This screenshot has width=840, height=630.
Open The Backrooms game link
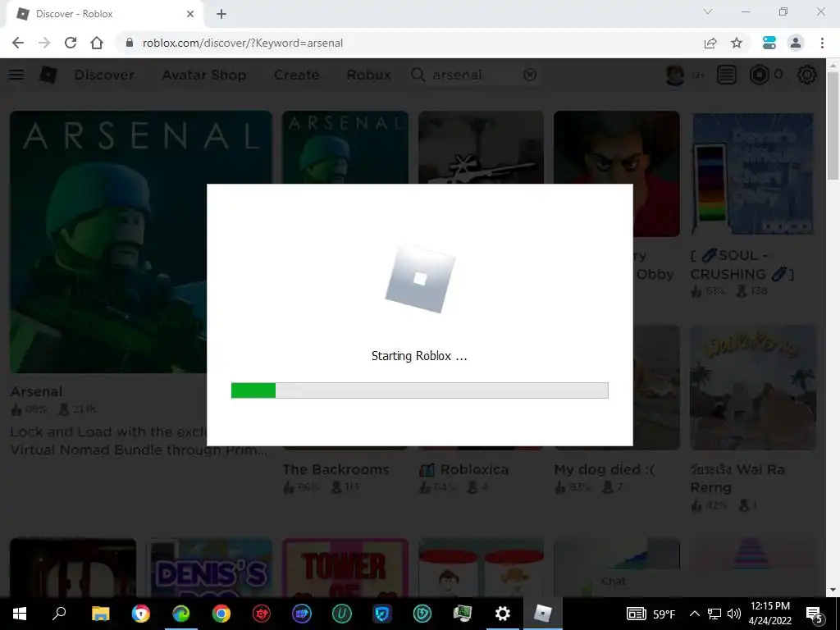click(336, 469)
